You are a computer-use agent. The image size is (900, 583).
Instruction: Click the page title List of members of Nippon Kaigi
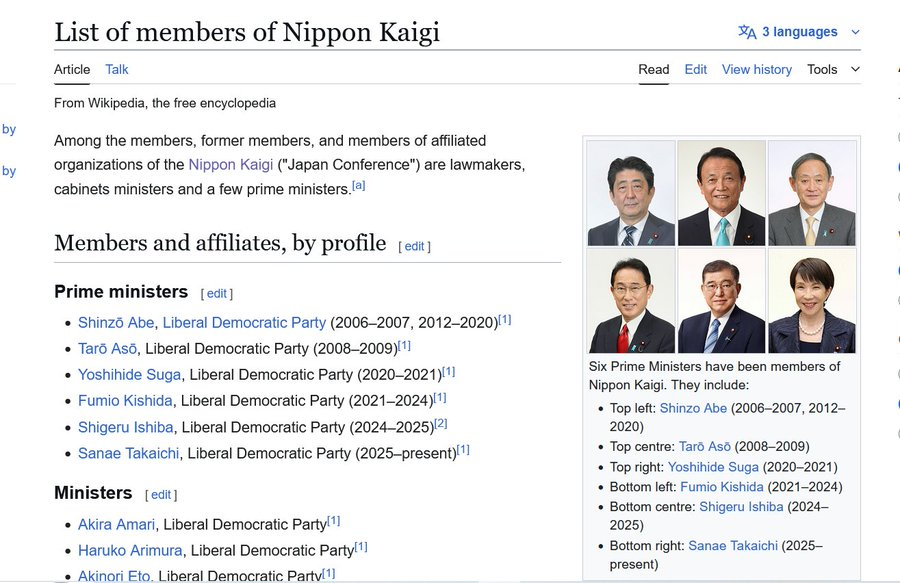(247, 32)
